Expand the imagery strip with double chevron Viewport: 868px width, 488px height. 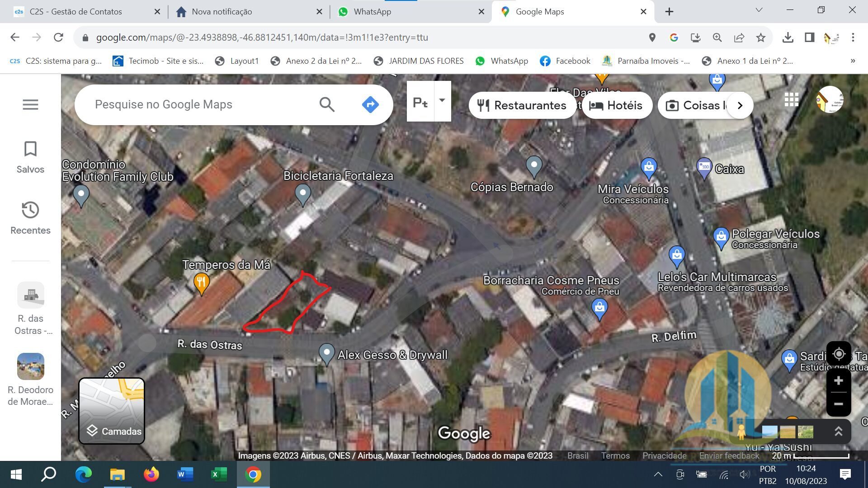coord(838,431)
